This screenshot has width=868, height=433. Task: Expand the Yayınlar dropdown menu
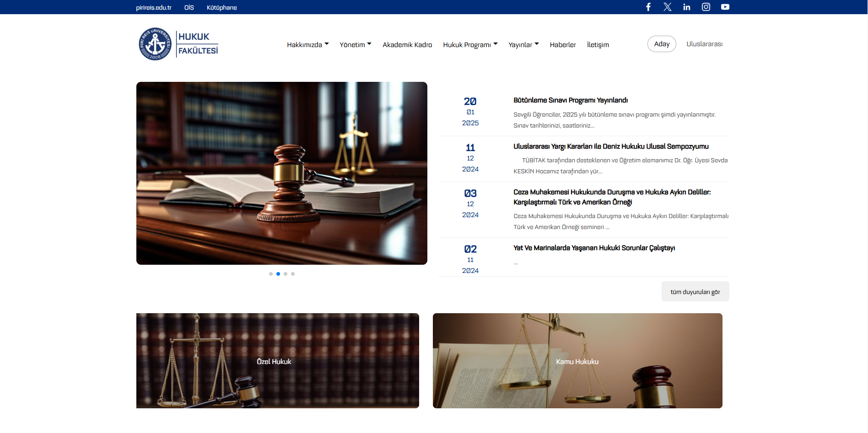point(524,45)
